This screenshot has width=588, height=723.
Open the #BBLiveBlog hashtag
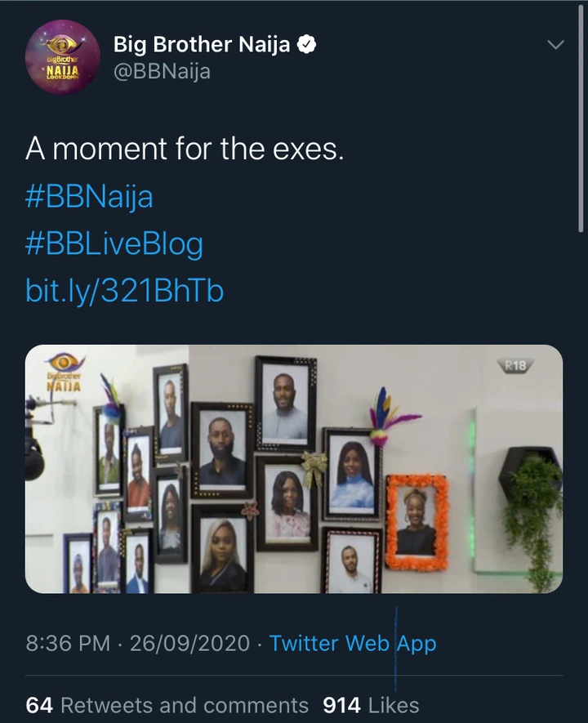[x=114, y=244]
